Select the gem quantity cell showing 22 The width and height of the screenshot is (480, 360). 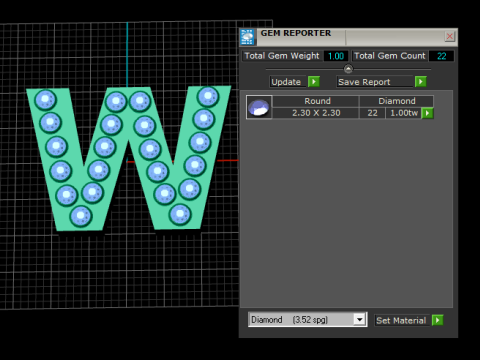pos(372,113)
